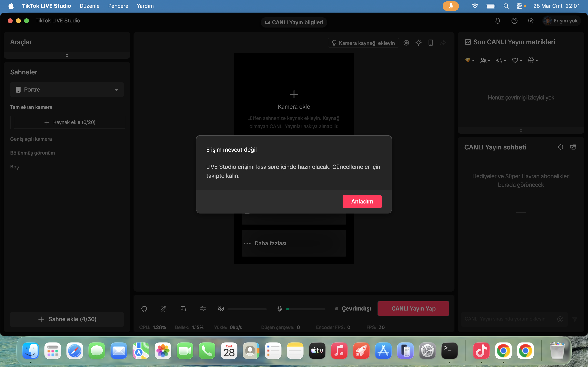Expand the Araçlar panel chevron
This screenshot has height=367, width=588.
(67, 55)
